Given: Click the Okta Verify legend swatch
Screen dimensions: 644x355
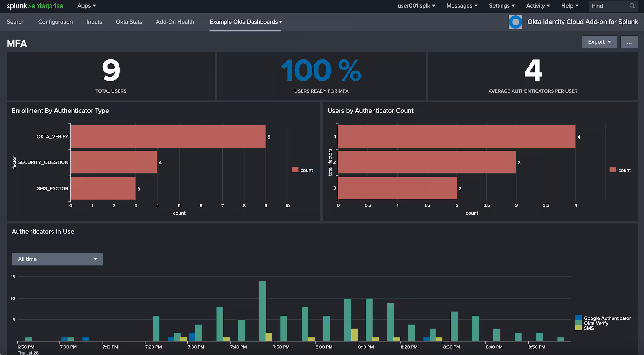Looking at the screenshot, I should pyautogui.click(x=578, y=323).
